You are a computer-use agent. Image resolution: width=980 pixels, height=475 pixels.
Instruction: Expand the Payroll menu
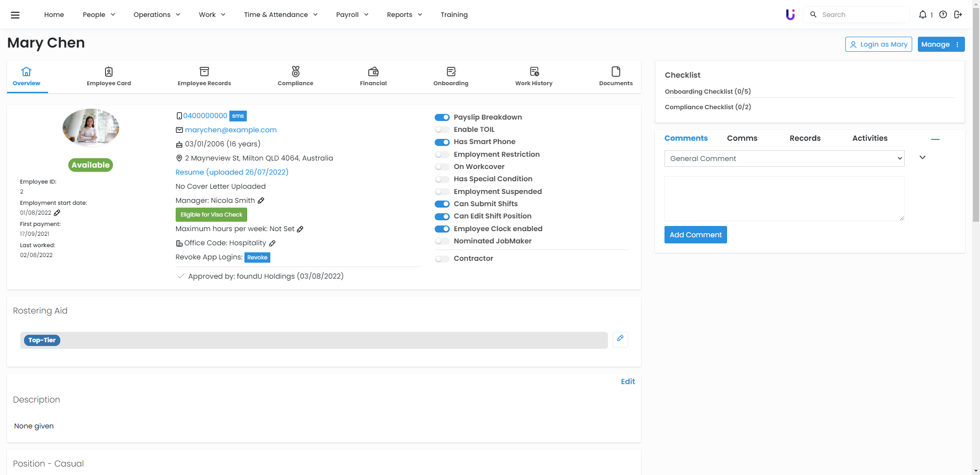coord(352,15)
